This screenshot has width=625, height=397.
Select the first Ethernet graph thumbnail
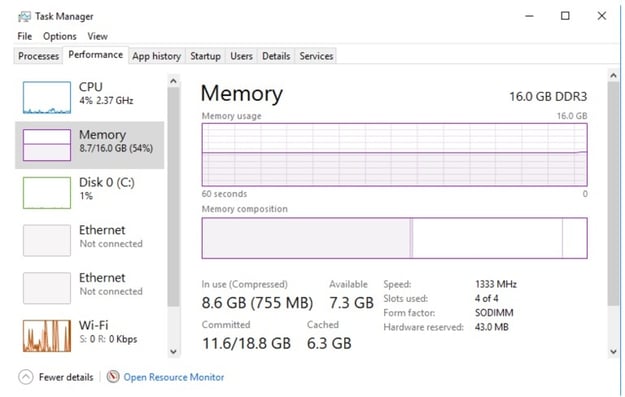pyautogui.click(x=47, y=240)
